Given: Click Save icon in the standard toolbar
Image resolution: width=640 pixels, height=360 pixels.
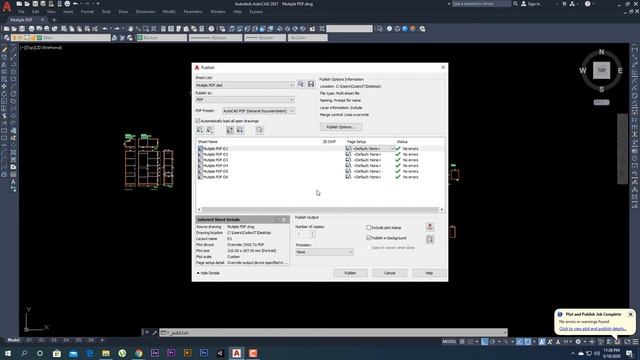Looking at the screenshot, I should (x=22, y=29).
